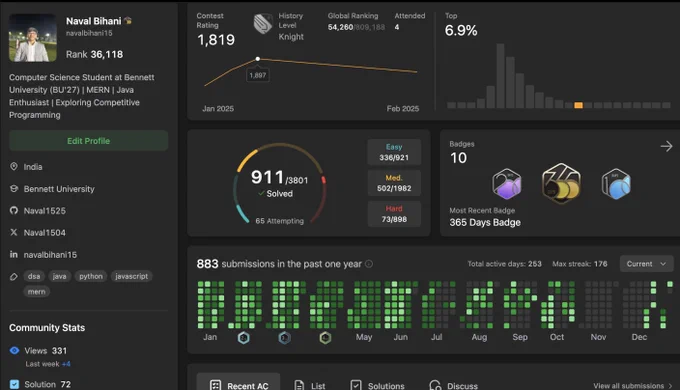Screen dimensions: 680x390
Task: Click the GitHub icon next to Naval1525
Action: coord(14,210)
